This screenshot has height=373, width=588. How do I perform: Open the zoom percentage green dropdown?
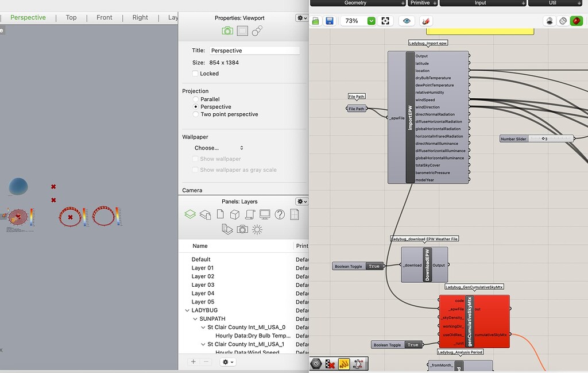pyautogui.click(x=372, y=21)
